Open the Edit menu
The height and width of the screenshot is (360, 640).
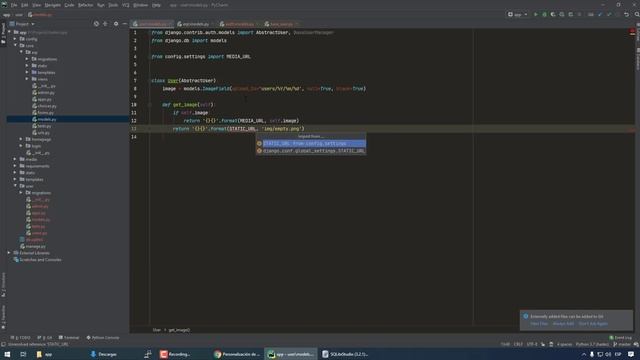(x=24, y=5)
